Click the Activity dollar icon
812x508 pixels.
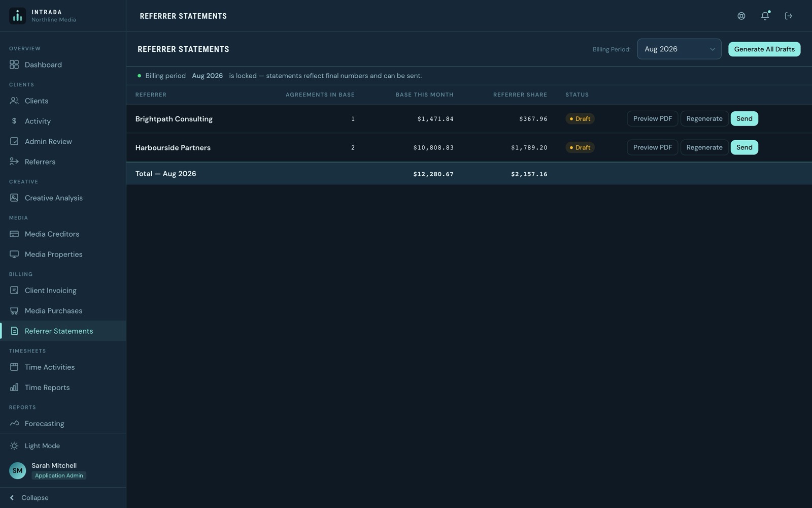14,121
